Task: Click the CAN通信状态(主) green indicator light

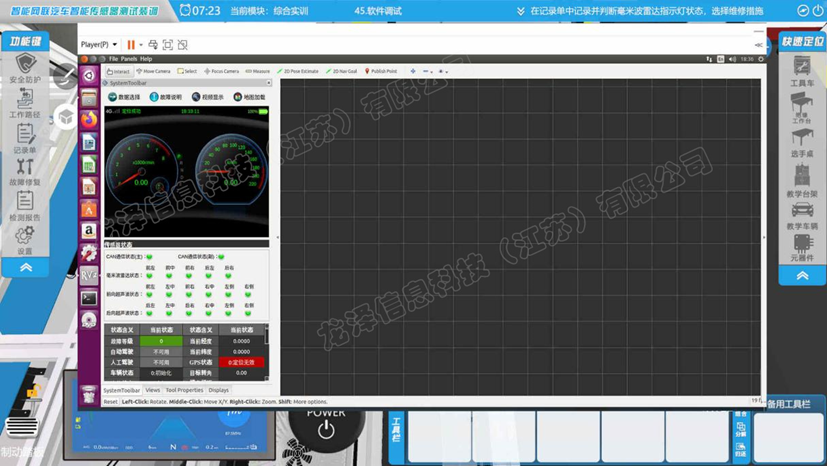Action: coord(149,257)
